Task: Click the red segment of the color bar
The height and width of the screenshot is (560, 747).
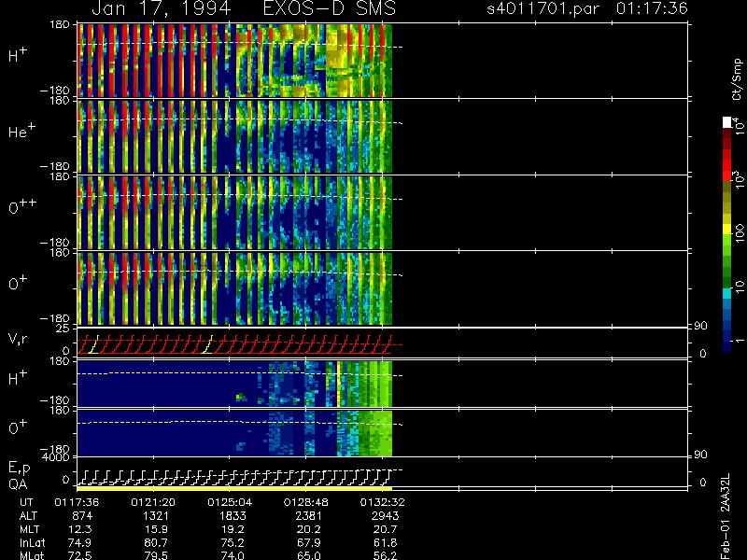Action: tap(726, 165)
